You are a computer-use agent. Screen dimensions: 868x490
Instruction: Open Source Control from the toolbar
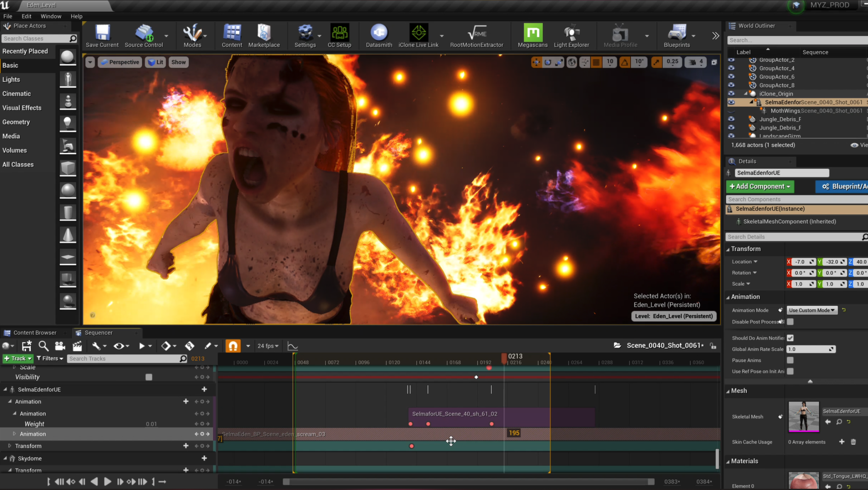click(x=144, y=36)
